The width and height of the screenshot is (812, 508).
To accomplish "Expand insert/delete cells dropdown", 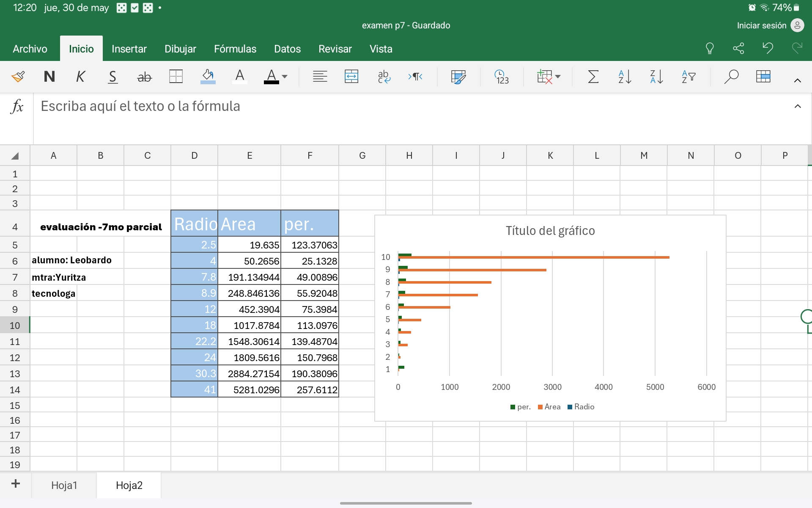I will 558,77.
